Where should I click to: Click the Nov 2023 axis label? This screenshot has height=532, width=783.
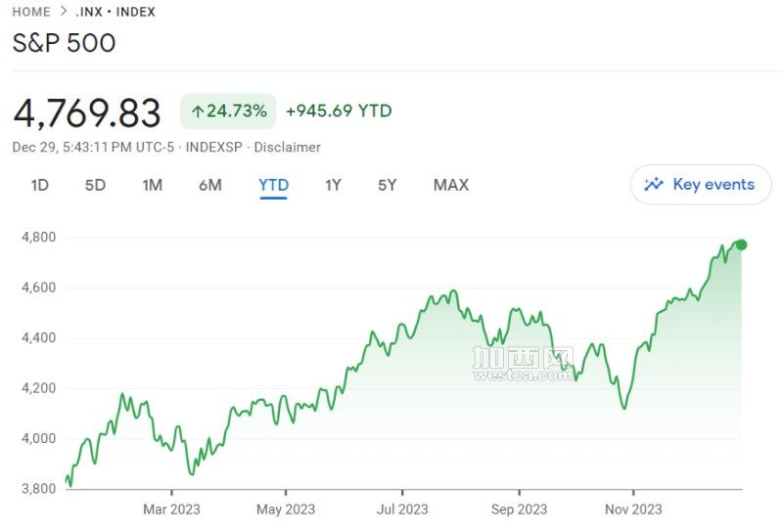pyautogui.click(x=633, y=509)
